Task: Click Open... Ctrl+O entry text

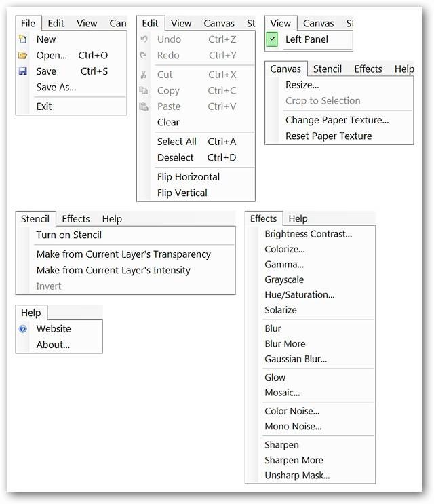Action: pos(72,56)
